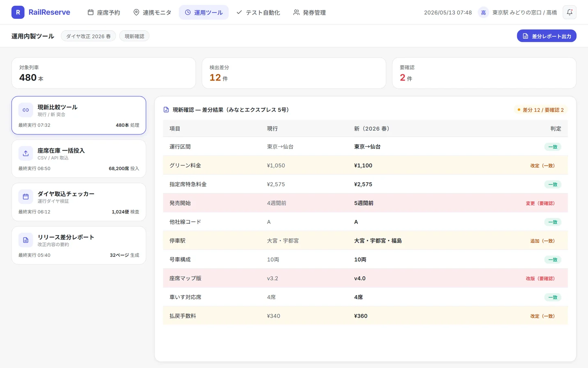Click the 号車構成 row label
Screen dimensions: 588x368
[180, 260]
